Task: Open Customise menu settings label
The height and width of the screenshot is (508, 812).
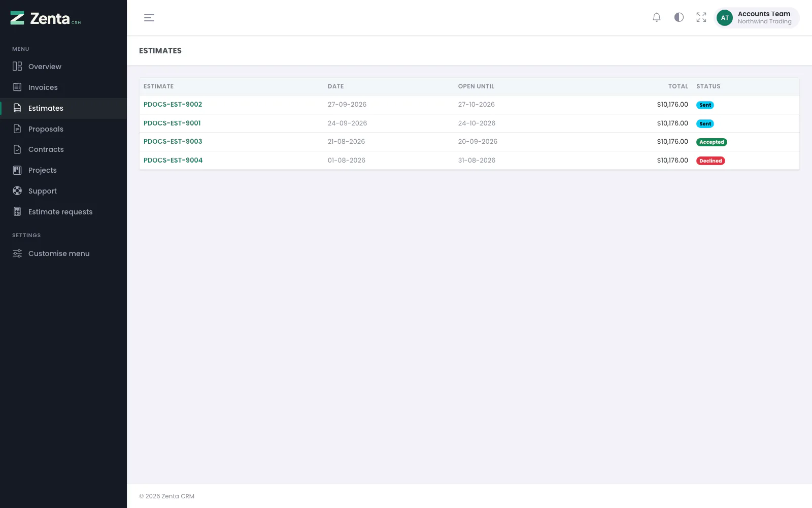Action: [x=59, y=253]
